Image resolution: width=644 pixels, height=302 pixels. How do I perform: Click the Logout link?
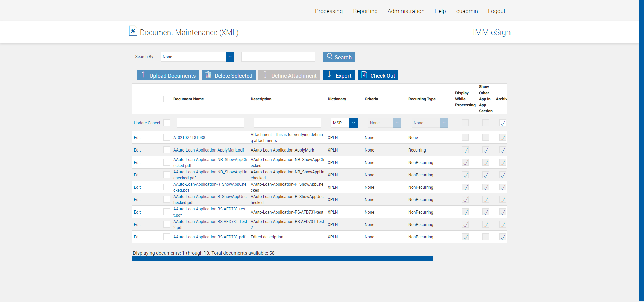(x=496, y=11)
